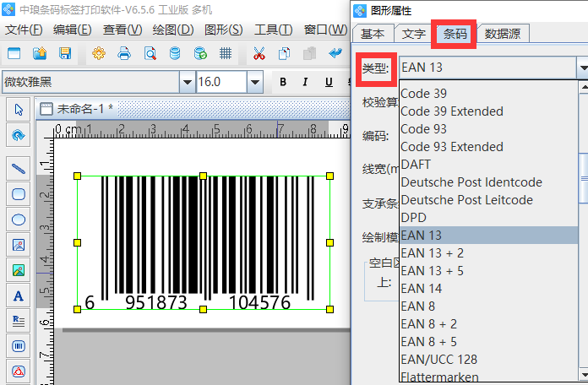Open the 查看(V) menu
The width and height of the screenshot is (588, 385).
tap(122, 30)
